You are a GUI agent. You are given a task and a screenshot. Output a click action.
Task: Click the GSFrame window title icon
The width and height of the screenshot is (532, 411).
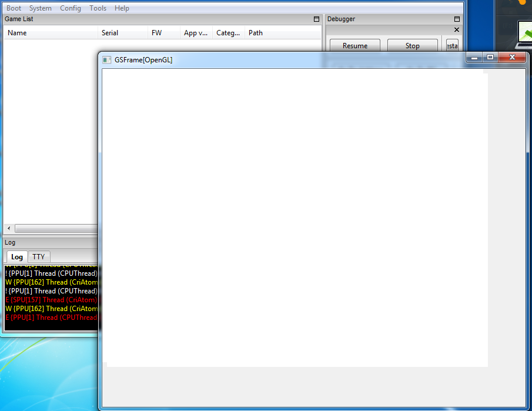(x=106, y=60)
